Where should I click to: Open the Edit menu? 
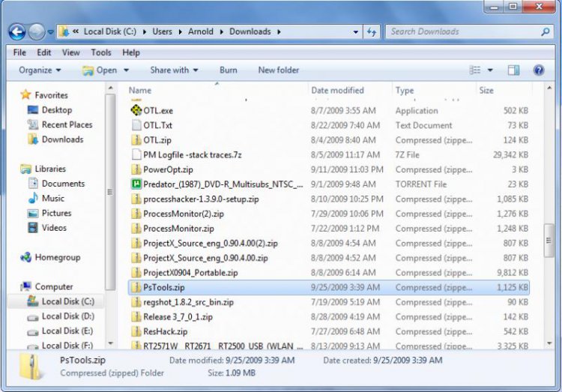[43, 52]
